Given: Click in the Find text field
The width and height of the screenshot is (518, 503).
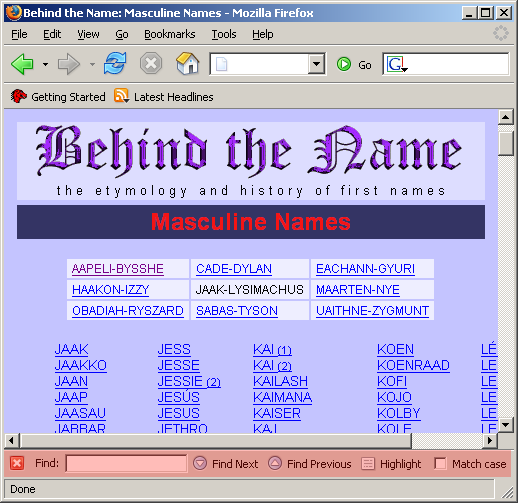Looking at the screenshot, I should tap(126, 463).
